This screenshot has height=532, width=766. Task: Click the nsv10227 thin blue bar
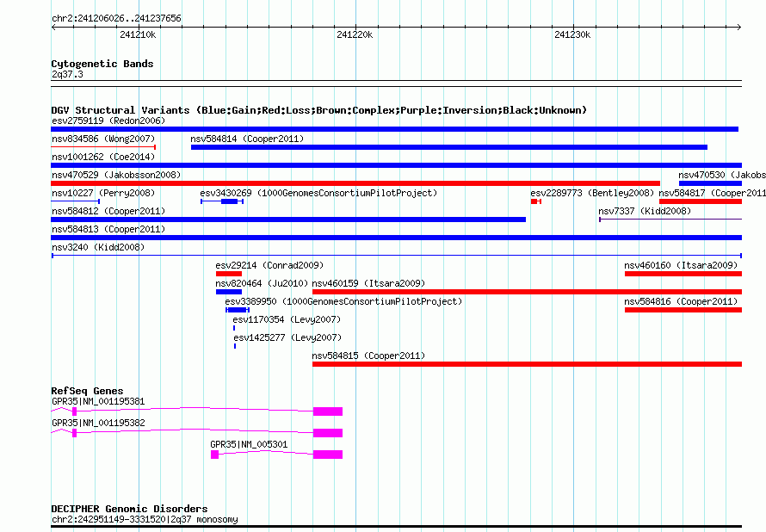pos(76,201)
